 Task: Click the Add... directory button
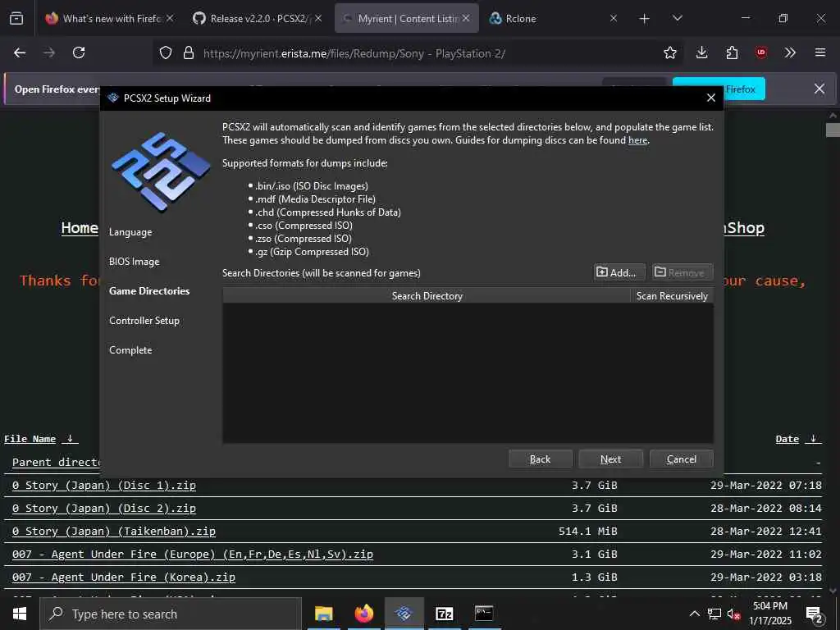pos(619,272)
